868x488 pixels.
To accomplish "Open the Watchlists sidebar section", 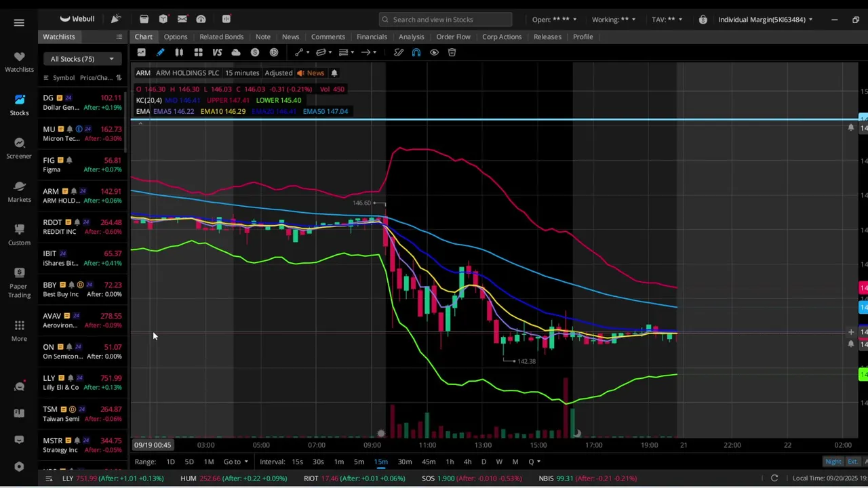I will pyautogui.click(x=19, y=62).
